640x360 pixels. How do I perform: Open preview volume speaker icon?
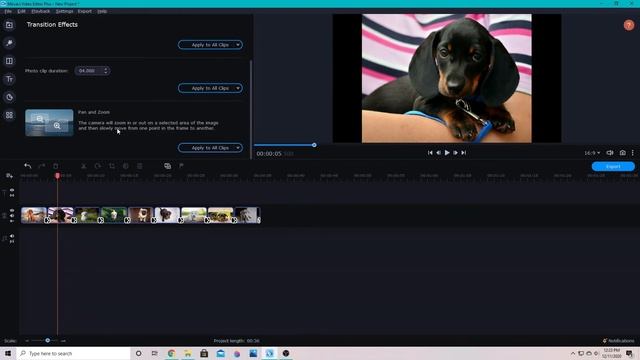coord(610,153)
